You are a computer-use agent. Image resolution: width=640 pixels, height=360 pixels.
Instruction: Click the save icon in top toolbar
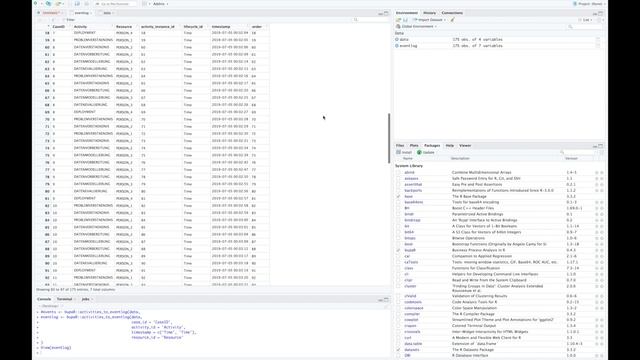78,4
